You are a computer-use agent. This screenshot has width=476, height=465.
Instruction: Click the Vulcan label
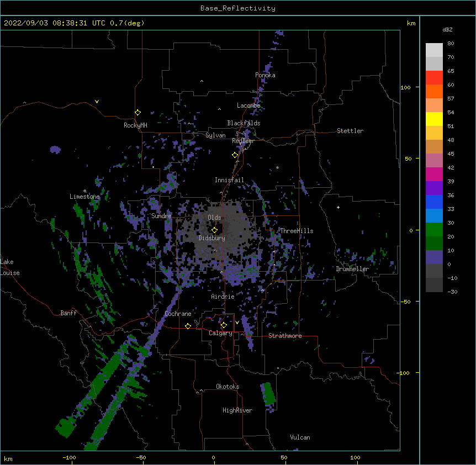coord(300,437)
